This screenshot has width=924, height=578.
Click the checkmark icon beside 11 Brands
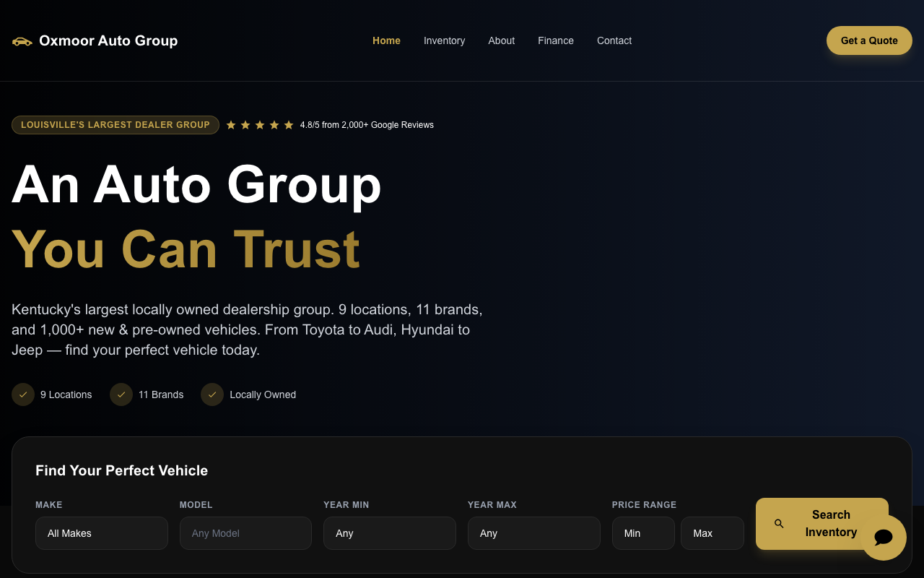(121, 394)
